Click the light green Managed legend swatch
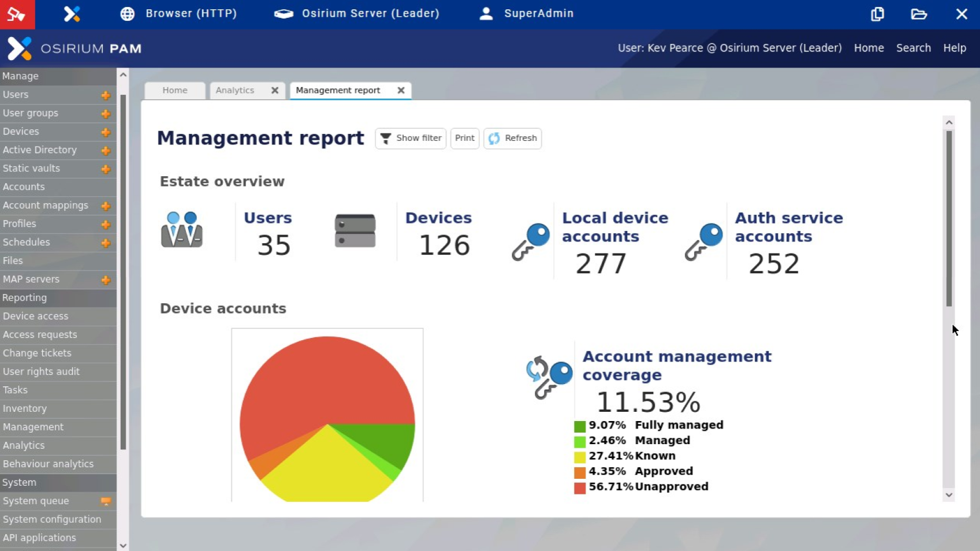Screen dimensions: 980x551 [580, 442]
